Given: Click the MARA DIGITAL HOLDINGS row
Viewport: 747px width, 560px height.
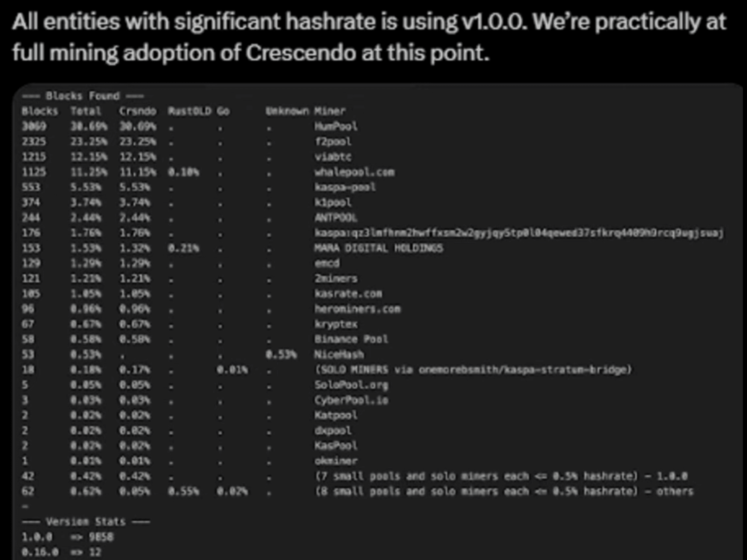Looking at the screenshot, I should click(378, 248).
